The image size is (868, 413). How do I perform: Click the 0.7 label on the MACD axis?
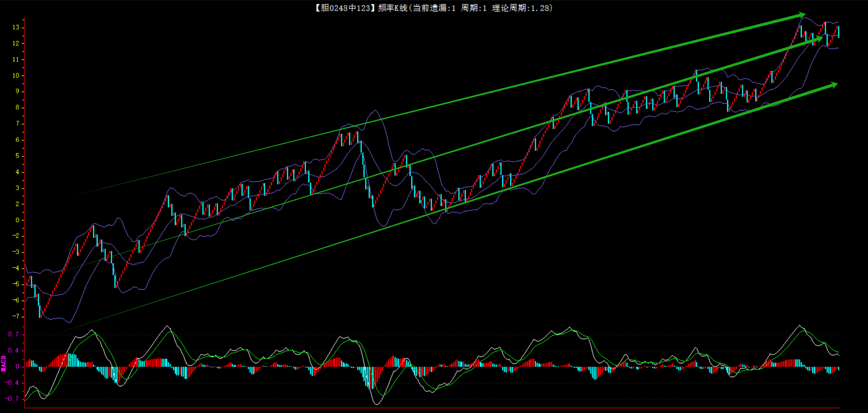click(14, 334)
